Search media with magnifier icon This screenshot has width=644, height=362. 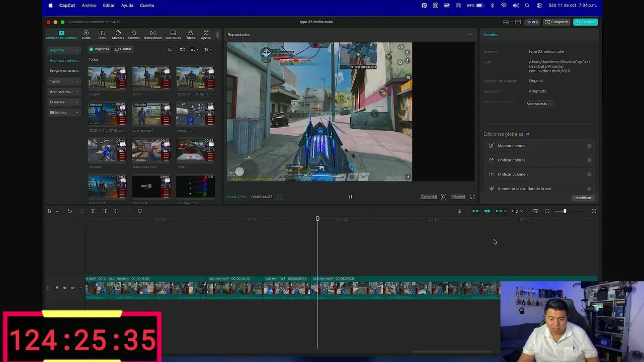tap(170, 49)
